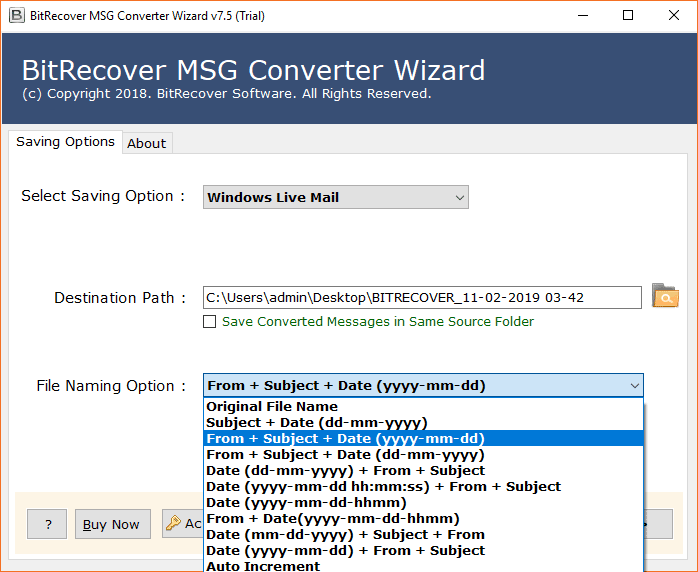Click the Buy Now button
Viewport: 698px width, 572px height.
tap(113, 524)
